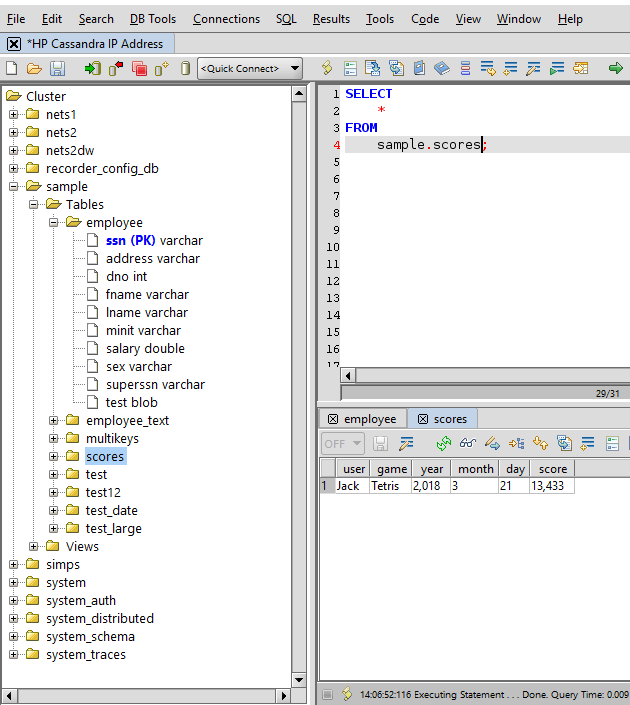630x705 pixels.
Task: Select the 13,433 score cell
Action: pos(552,486)
